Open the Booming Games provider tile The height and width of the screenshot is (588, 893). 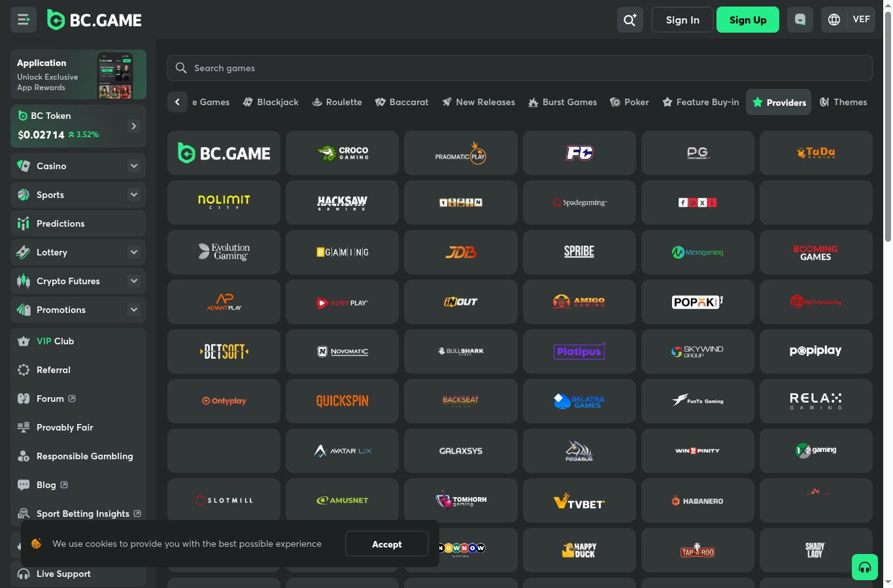pyautogui.click(x=816, y=252)
